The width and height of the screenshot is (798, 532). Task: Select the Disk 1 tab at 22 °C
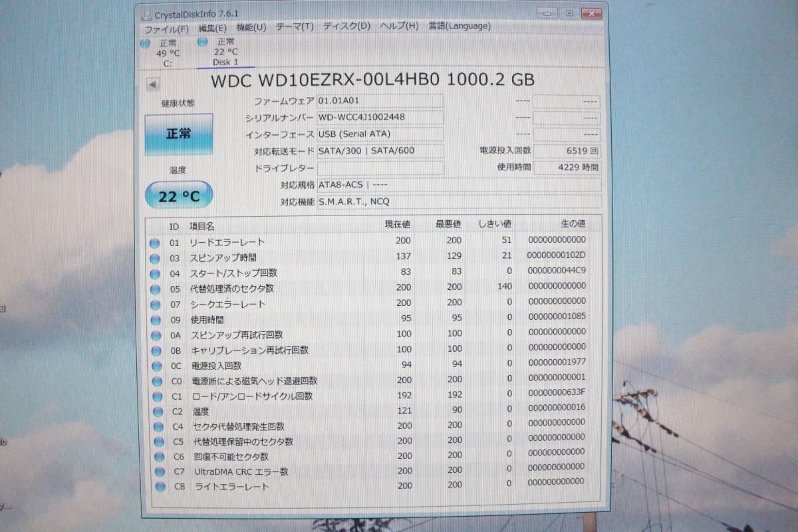pyautogui.click(x=225, y=52)
